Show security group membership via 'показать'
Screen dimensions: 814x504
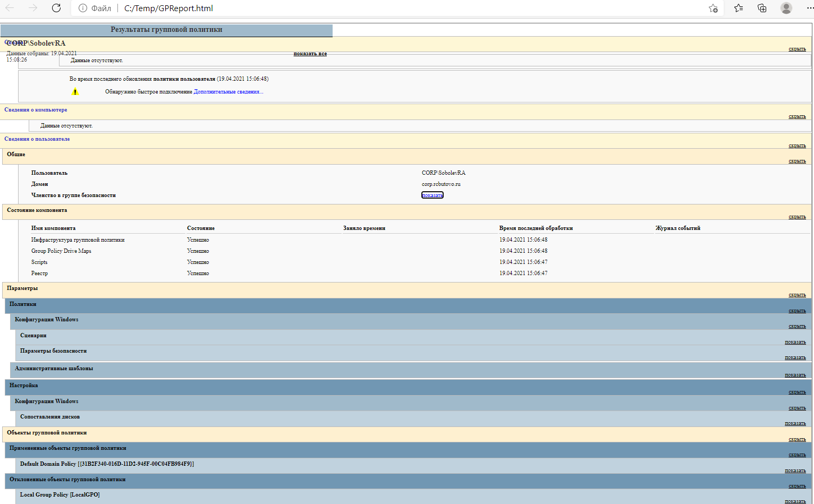pos(432,195)
